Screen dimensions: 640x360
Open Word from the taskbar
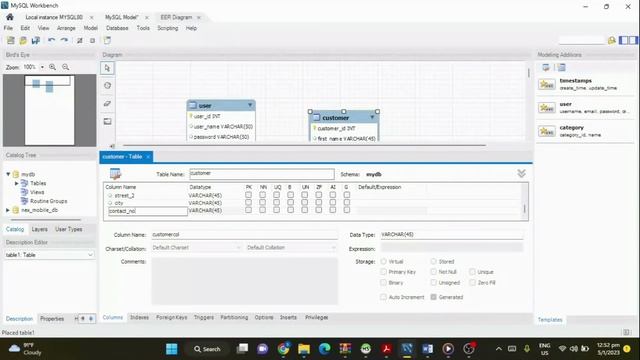coord(427,349)
